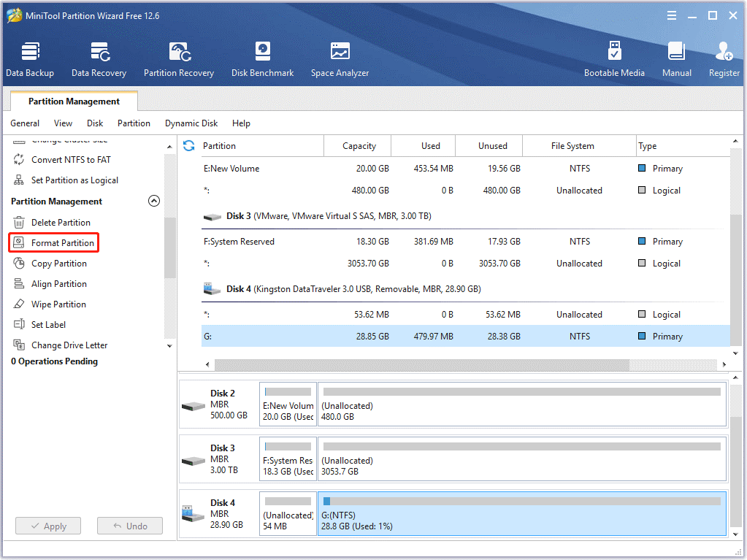The width and height of the screenshot is (747, 560).
Task: Select the Partition Management tab
Action: tap(74, 101)
